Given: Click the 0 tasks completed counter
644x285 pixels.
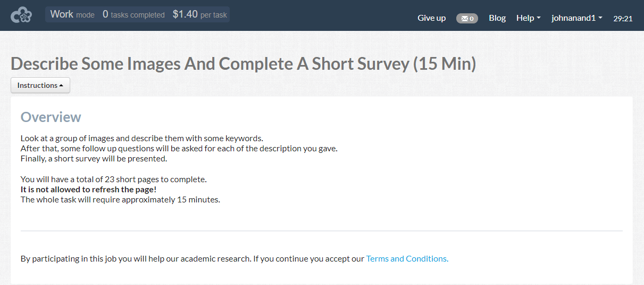Looking at the screenshot, I should pyautogui.click(x=133, y=14).
